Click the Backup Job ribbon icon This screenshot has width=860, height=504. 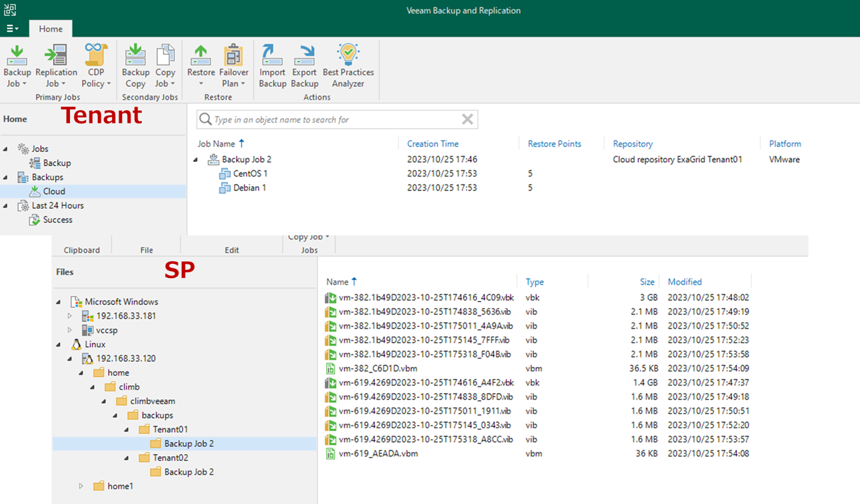click(17, 66)
